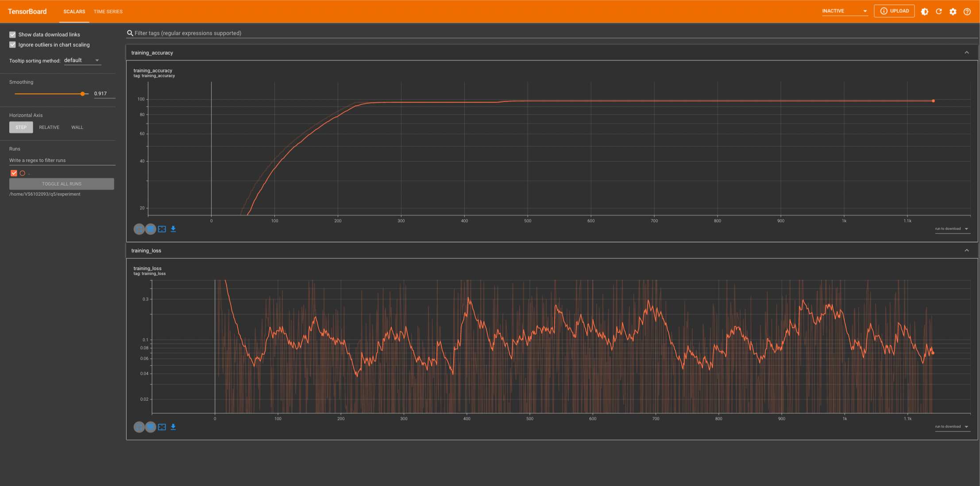Open TensorBoard settings gear
Image resolution: width=980 pixels, height=486 pixels.
953,12
